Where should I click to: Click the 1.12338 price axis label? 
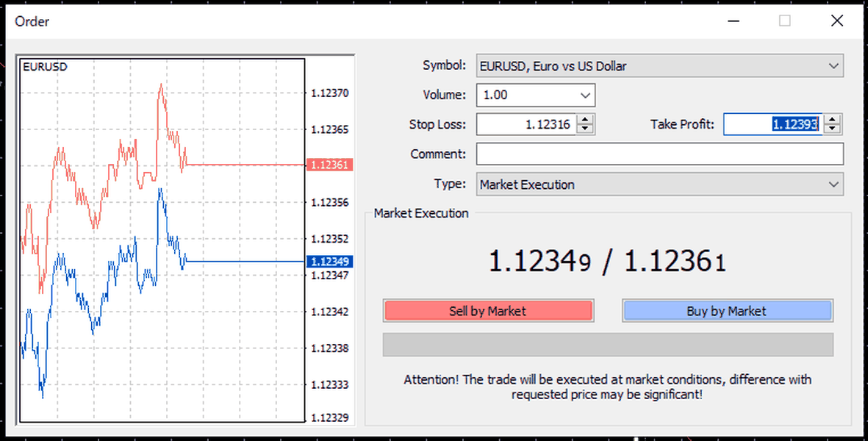[x=330, y=348]
